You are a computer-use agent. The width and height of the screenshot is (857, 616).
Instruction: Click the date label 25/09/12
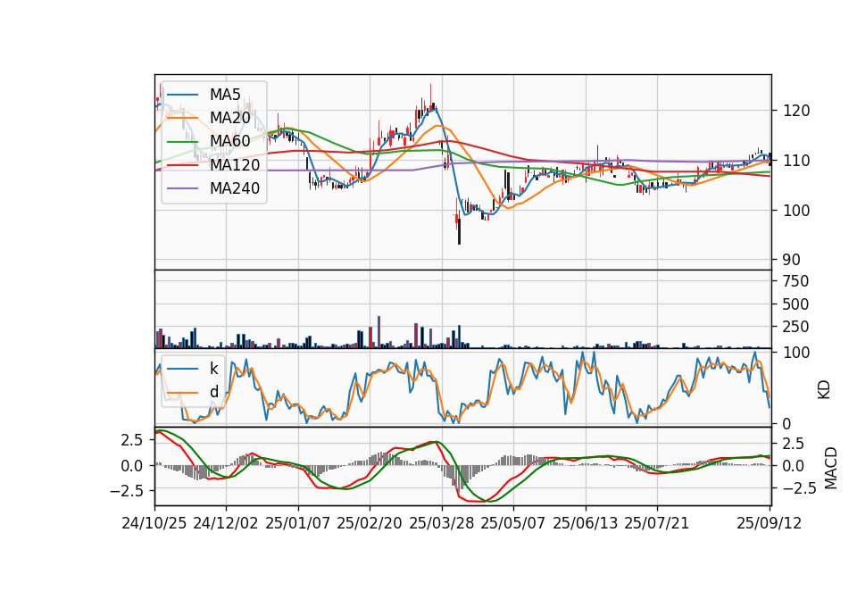[x=770, y=523]
